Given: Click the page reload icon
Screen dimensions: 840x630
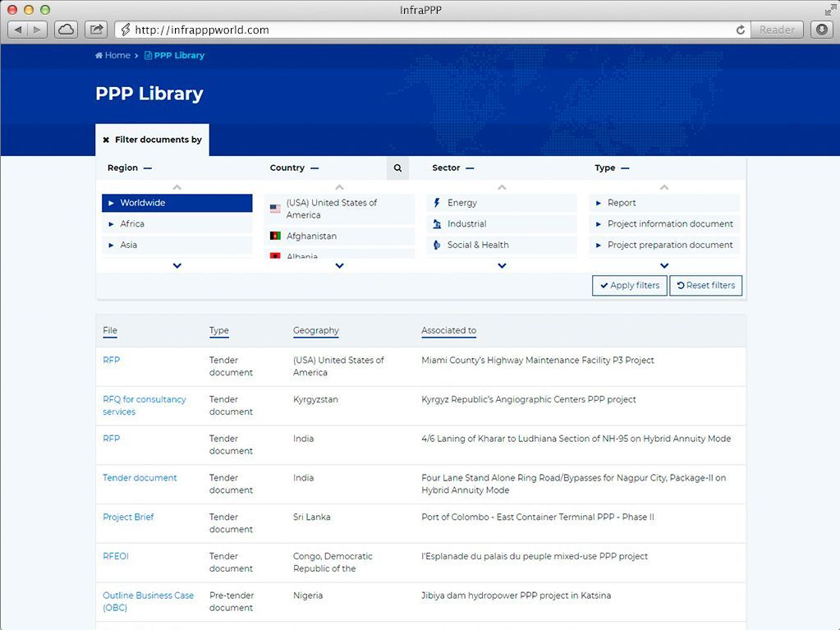Looking at the screenshot, I should coord(741,30).
